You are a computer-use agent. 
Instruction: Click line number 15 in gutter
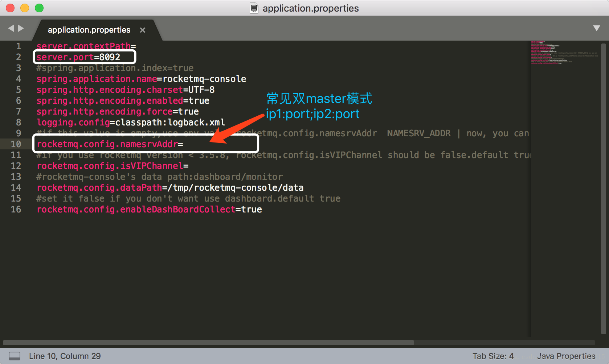tap(16, 199)
